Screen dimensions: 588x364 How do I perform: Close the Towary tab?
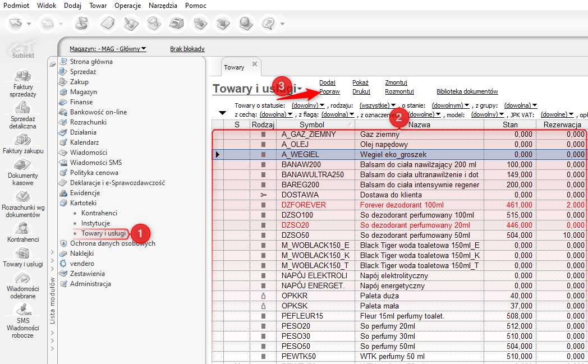coord(254,64)
